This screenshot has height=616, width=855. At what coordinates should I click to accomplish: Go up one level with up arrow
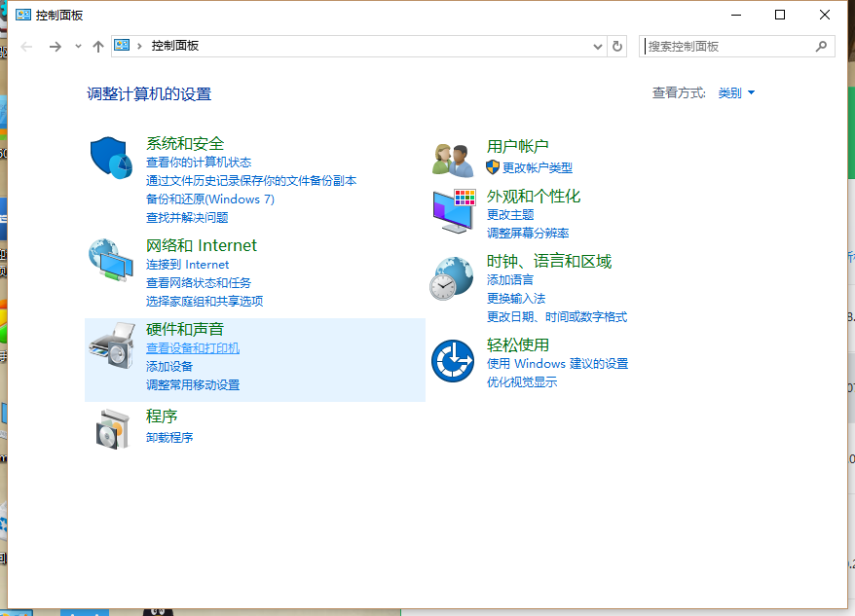point(98,47)
